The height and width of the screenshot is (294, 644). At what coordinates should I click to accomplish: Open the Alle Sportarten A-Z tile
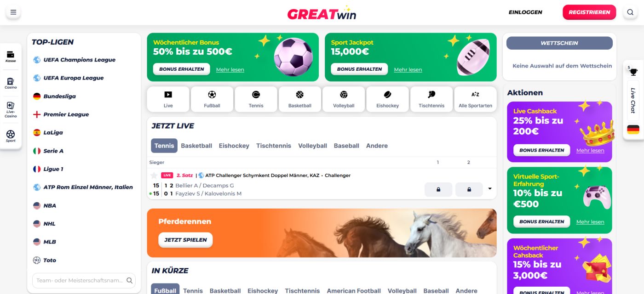475,99
